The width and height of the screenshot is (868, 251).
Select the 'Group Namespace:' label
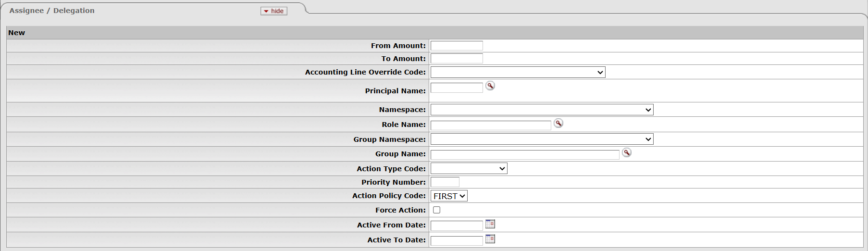click(389, 139)
